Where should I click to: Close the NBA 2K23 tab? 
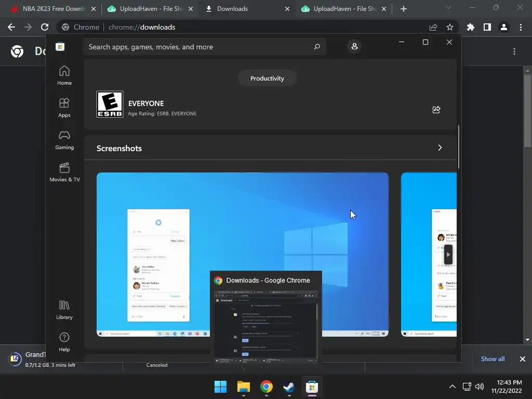94,9
